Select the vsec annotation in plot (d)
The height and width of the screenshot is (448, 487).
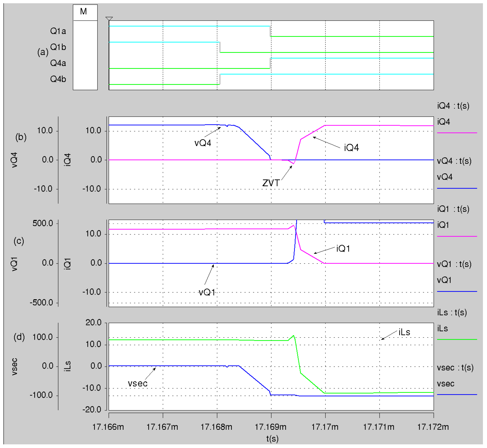click(x=138, y=384)
